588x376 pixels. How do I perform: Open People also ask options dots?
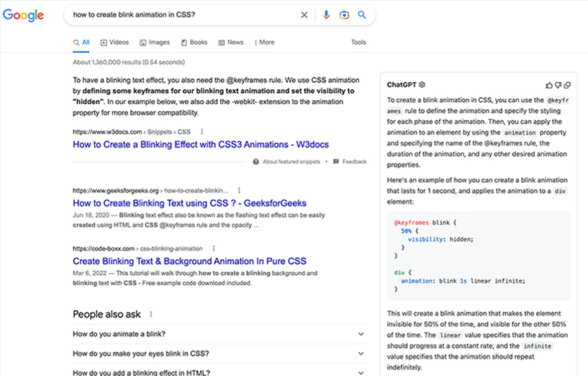pyautogui.click(x=151, y=314)
